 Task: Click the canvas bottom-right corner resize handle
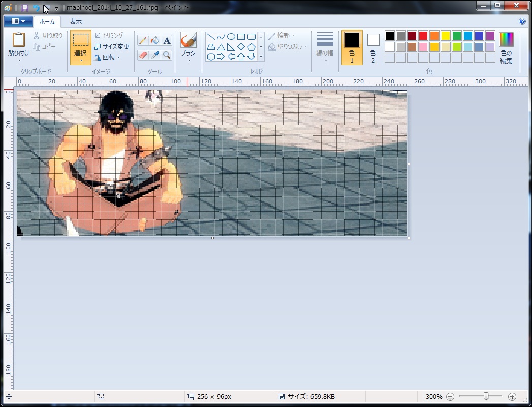tap(409, 238)
